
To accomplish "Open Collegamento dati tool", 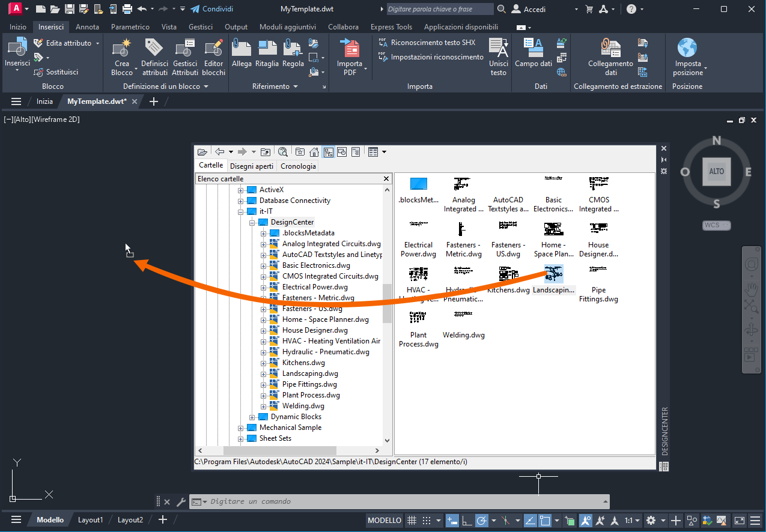I will coord(610,58).
